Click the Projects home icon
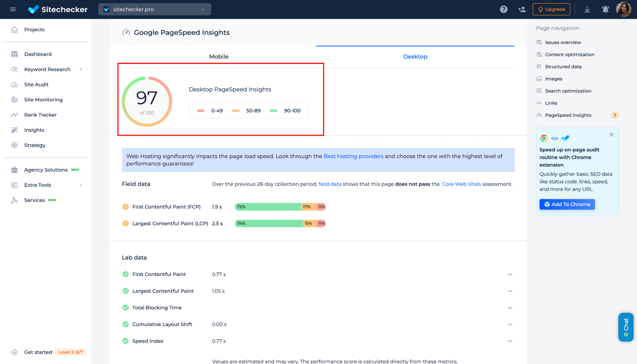This screenshot has height=364, width=637. (14, 30)
